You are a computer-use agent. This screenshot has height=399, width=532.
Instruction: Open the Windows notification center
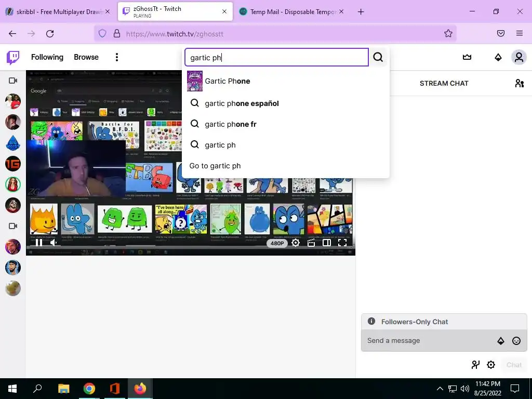515,389
